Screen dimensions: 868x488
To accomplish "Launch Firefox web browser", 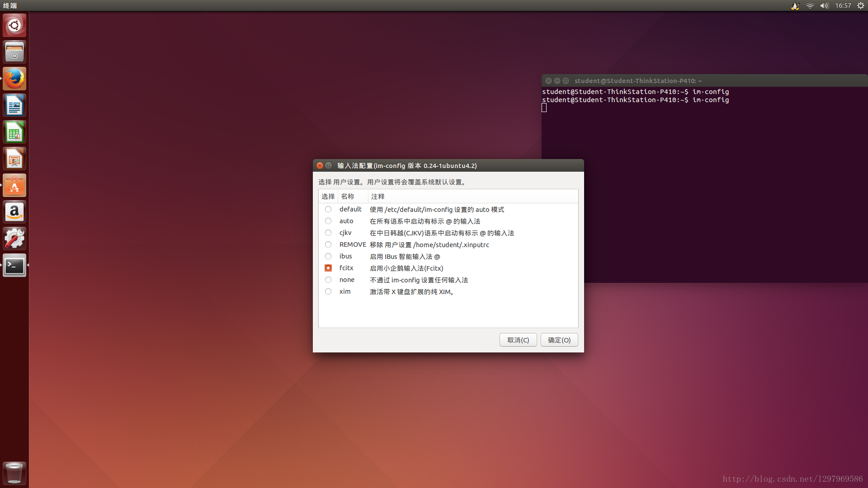I will point(14,79).
